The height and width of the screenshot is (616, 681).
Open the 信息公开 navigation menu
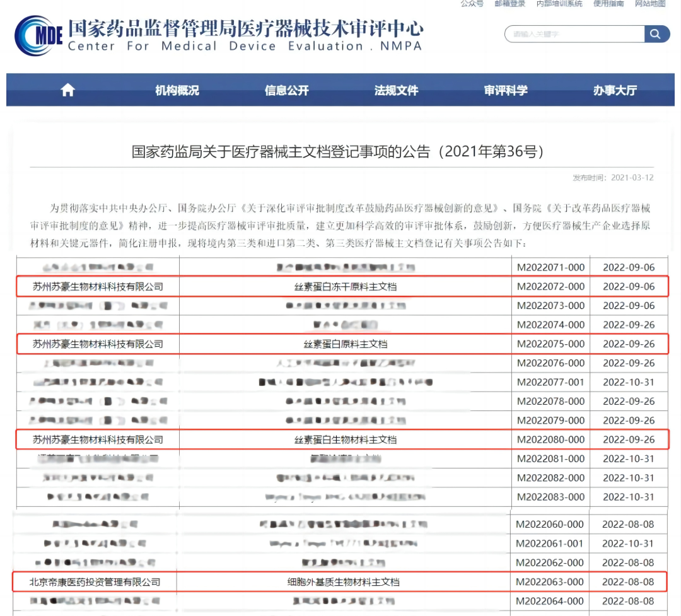pyautogui.click(x=287, y=90)
